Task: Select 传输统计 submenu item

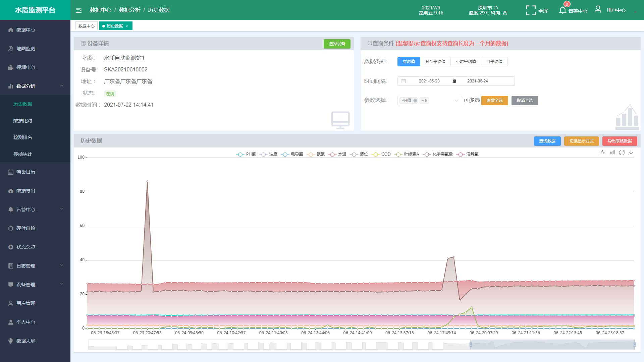Action: click(x=35, y=154)
